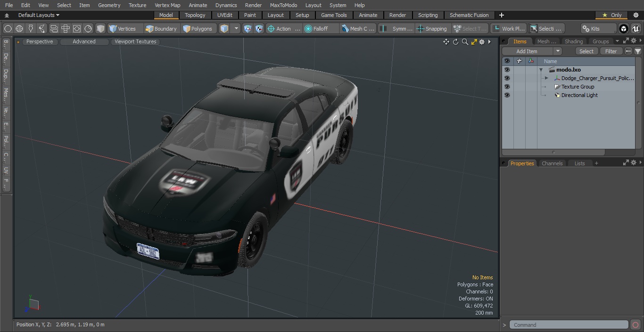Click the globe mesh tool icon

click(19, 29)
